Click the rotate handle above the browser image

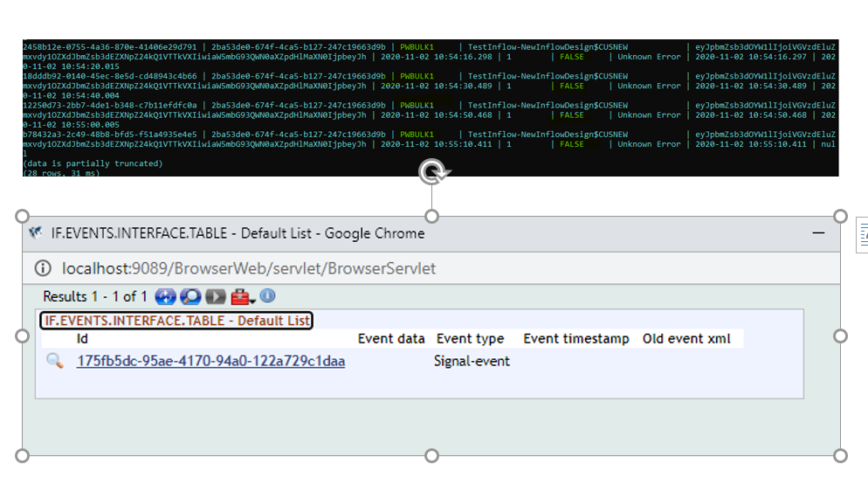pyautogui.click(x=431, y=173)
